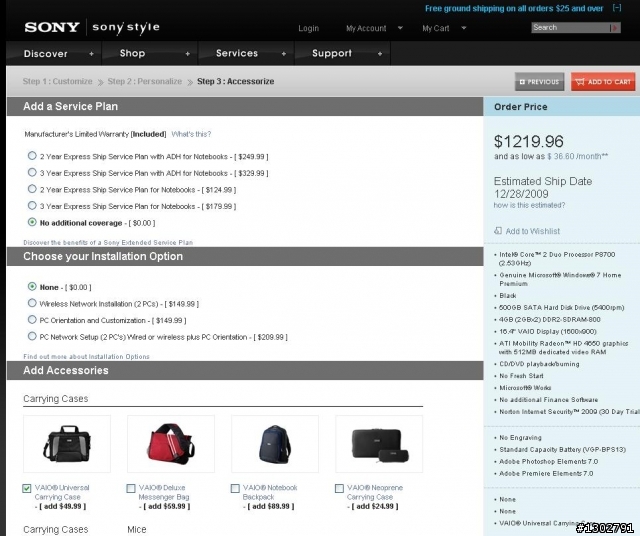Open the My Cart dropdown arrow
640x536 pixels.
tap(464, 28)
